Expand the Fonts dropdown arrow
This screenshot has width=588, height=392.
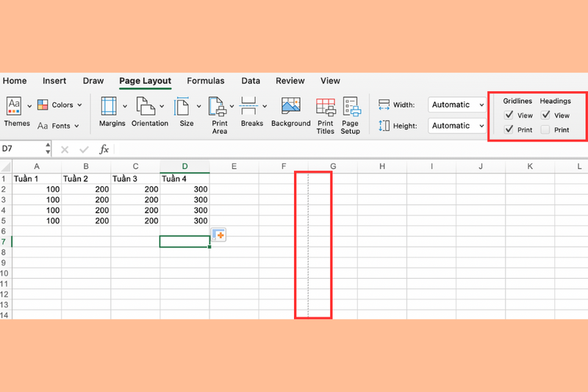coord(76,126)
